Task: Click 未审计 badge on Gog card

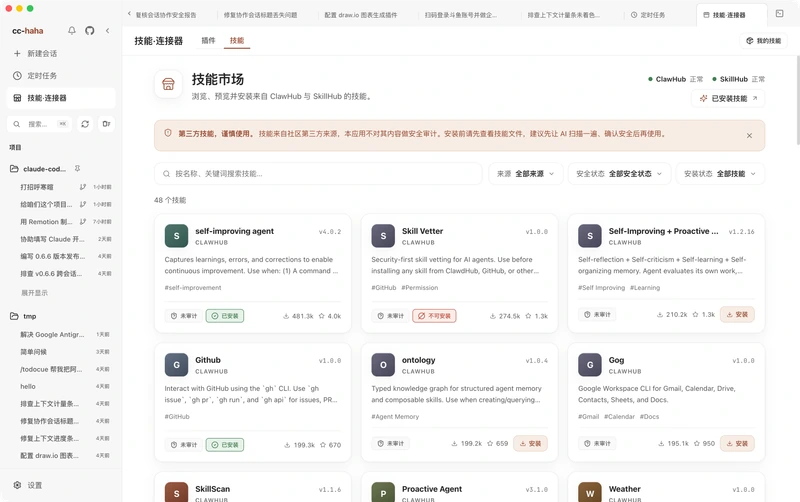Action: pyautogui.click(x=597, y=444)
